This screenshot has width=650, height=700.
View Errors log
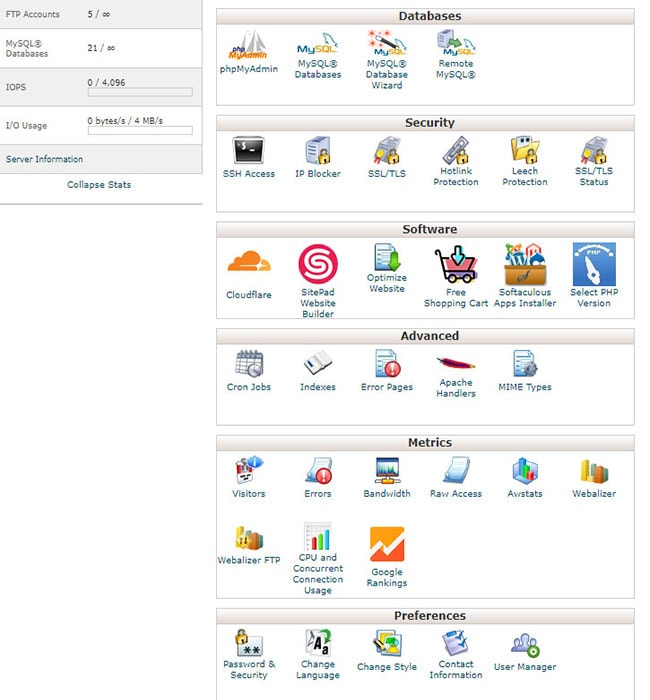pyautogui.click(x=318, y=477)
